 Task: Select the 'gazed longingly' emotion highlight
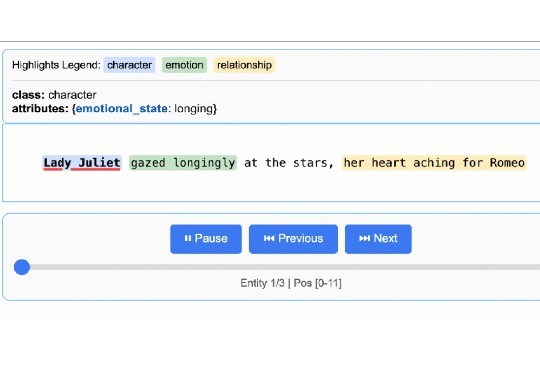(183, 163)
